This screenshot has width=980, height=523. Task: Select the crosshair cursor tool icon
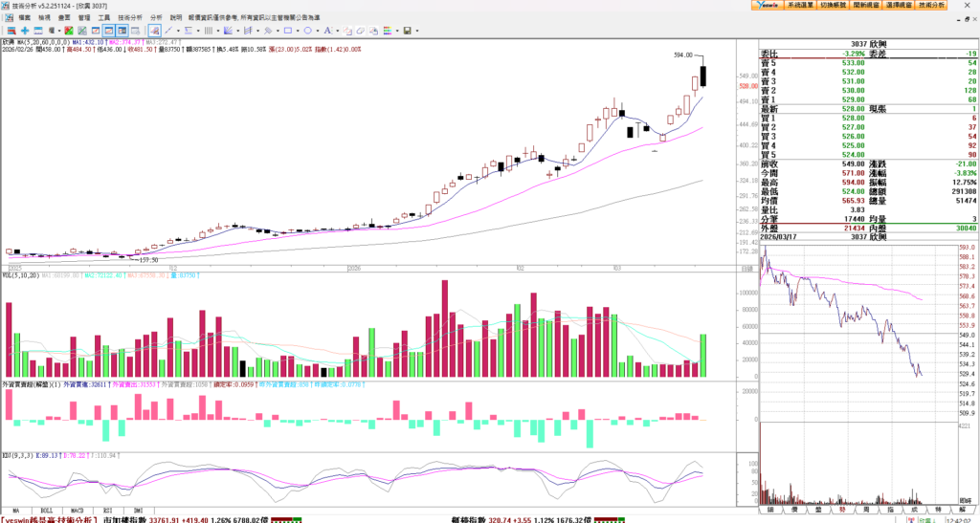(25, 31)
